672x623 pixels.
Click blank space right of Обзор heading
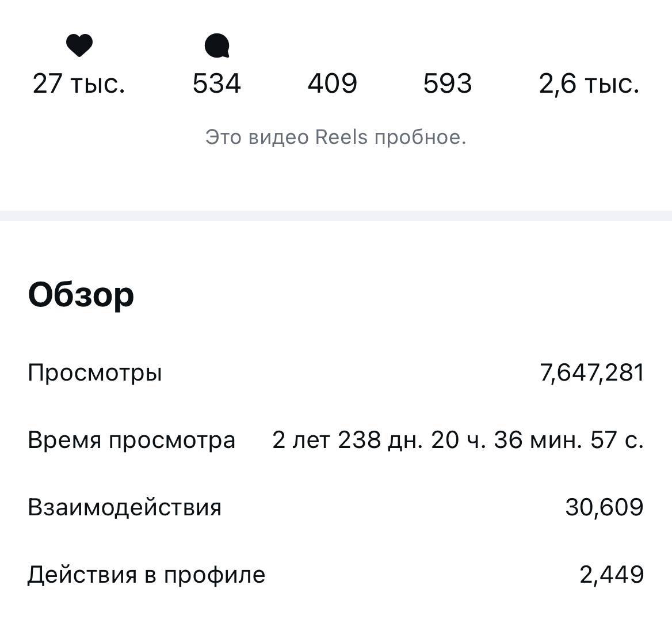coord(403,295)
